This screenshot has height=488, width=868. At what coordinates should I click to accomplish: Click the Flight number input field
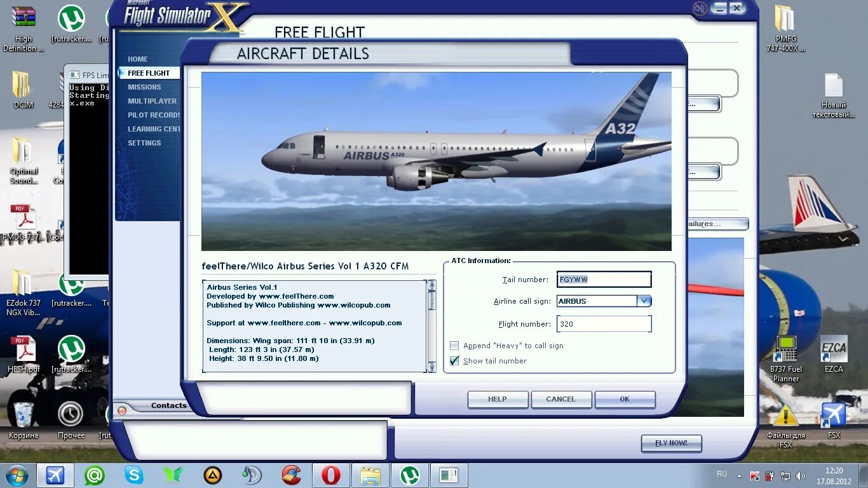pos(604,324)
